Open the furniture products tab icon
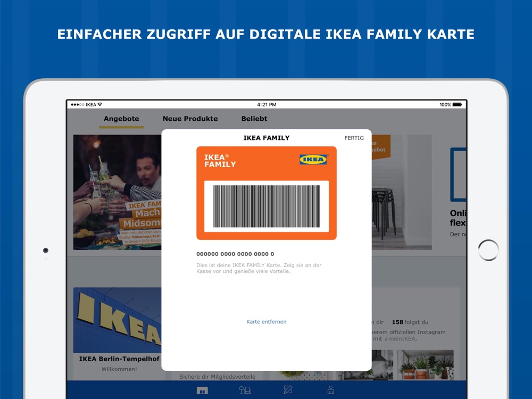The image size is (532, 399). pos(245,390)
